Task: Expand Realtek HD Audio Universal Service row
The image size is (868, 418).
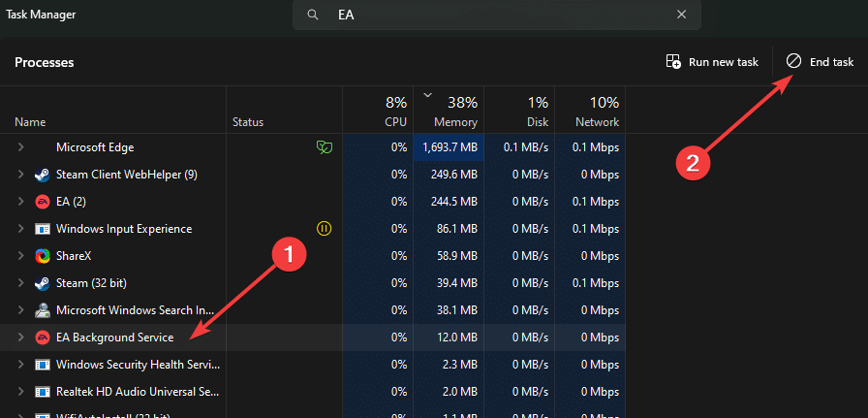Action: (x=20, y=392)
